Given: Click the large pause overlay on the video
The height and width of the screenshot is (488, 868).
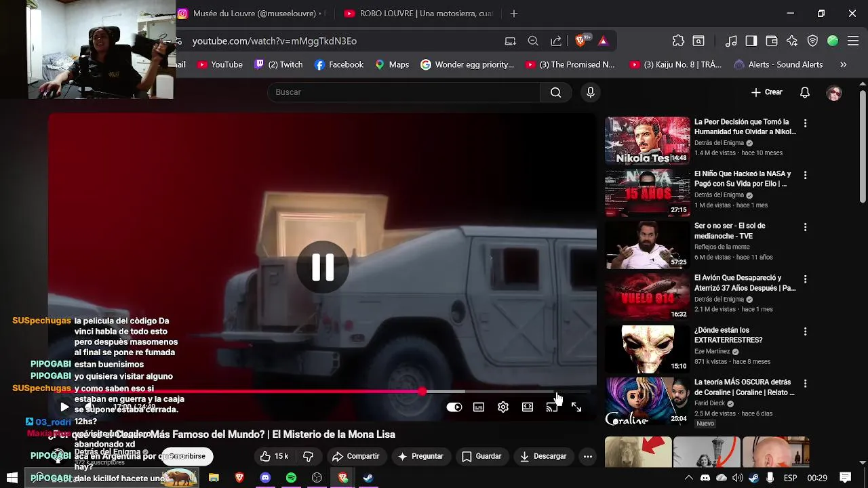Looking at the screenshot, I should [323, 267].
